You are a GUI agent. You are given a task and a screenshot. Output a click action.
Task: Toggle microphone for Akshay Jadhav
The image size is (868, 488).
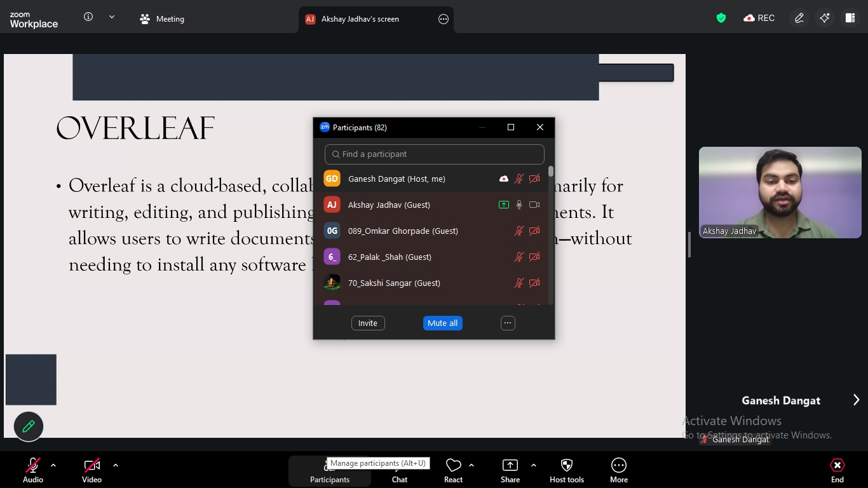point(519,205)
